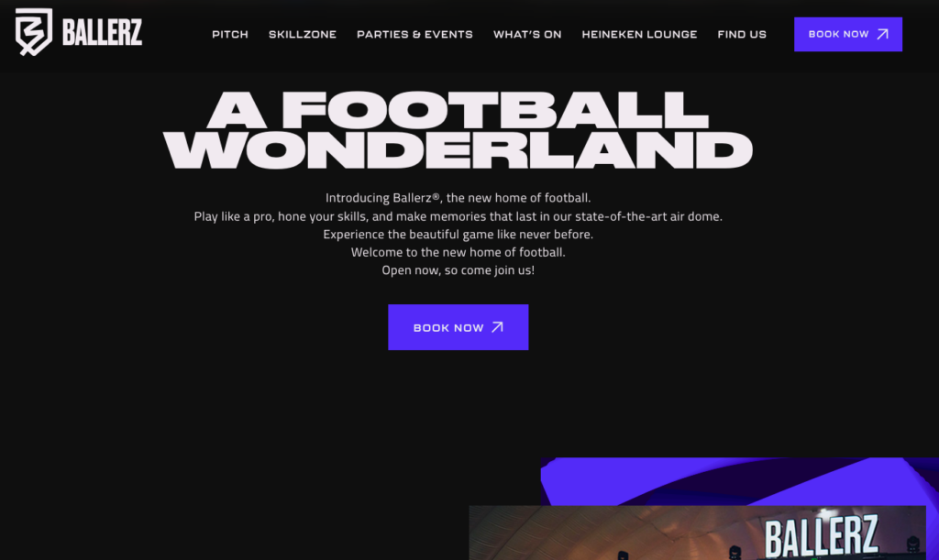Image resolution: width=939 pixels, height=560 pixels.
Task: Click the BALLERZ wordmark in the header
Action: (x=103, y=32)
